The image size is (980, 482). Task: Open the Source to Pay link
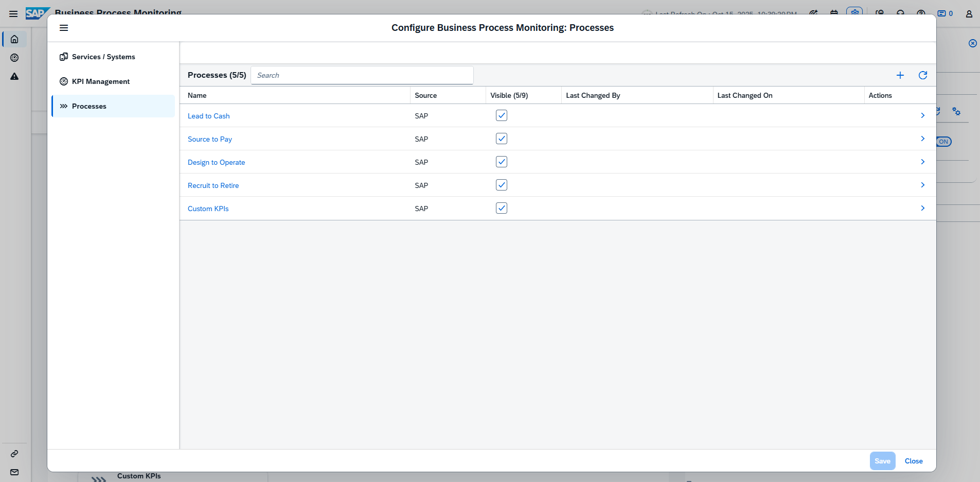(210, 139)
